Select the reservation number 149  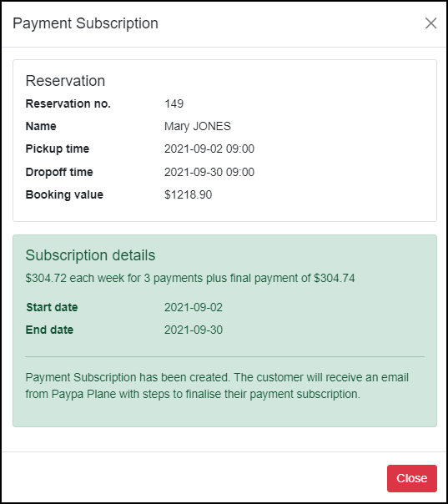click(x=174, y=103)
